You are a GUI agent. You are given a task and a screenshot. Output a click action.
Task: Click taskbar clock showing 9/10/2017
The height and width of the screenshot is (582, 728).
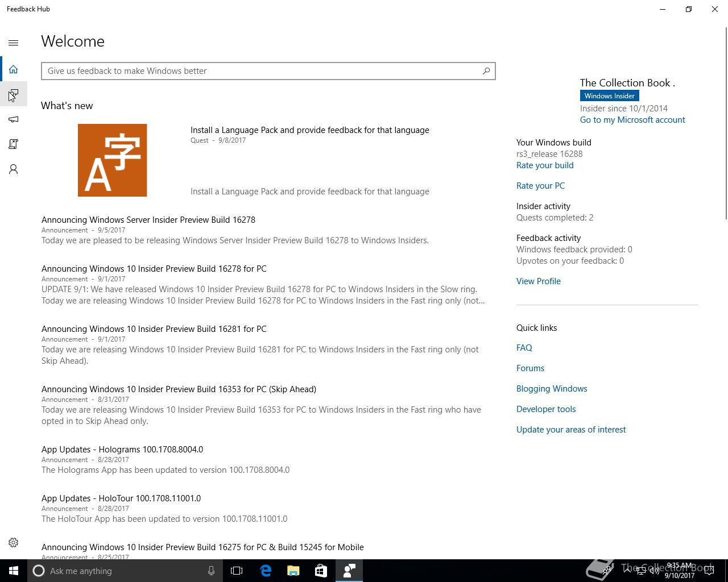[x=680, y=571]
